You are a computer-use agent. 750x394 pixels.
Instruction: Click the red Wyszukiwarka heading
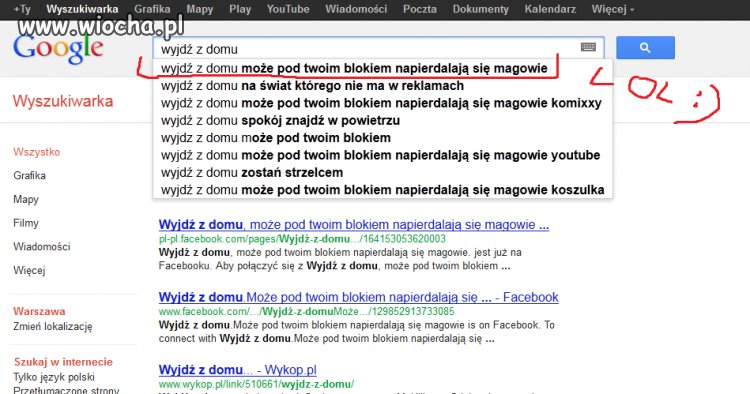[x=63, y=101]
